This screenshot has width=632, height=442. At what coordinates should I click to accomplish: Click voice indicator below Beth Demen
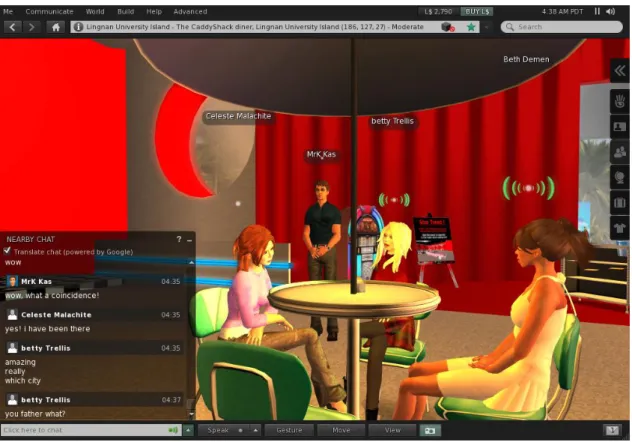pyautogui.click(x=528, y=188)
